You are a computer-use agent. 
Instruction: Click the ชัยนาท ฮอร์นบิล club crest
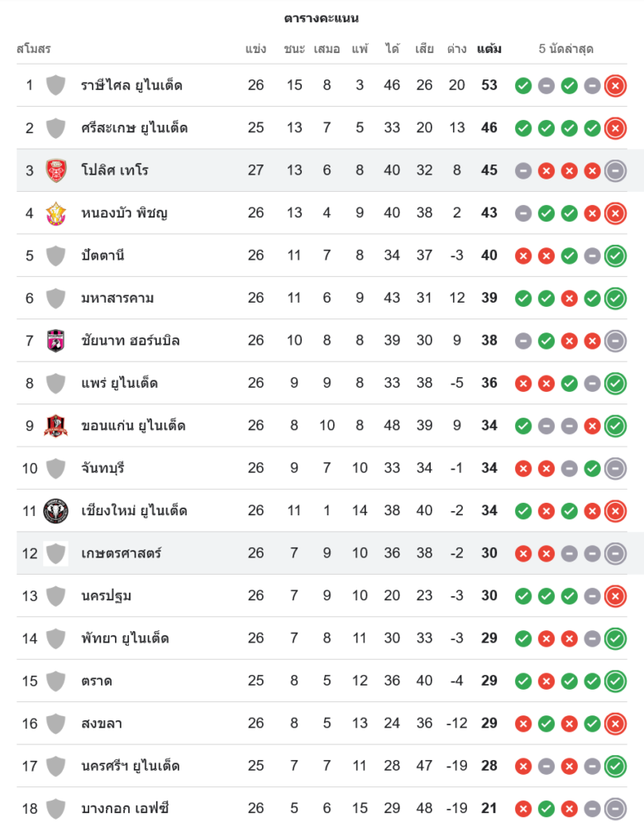tap(55, 340)
